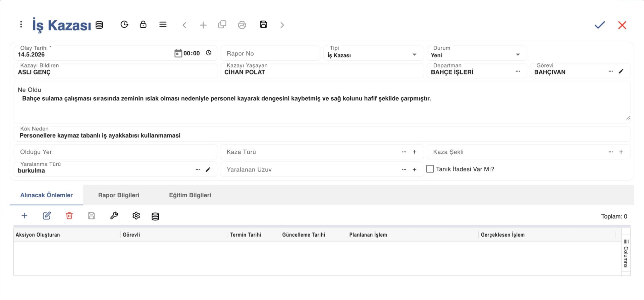Image resolution: width=644 pixels, height=300 pixels.
Task: Switch to the Eğitim Bilgileri tab
Action: (190, 195)
